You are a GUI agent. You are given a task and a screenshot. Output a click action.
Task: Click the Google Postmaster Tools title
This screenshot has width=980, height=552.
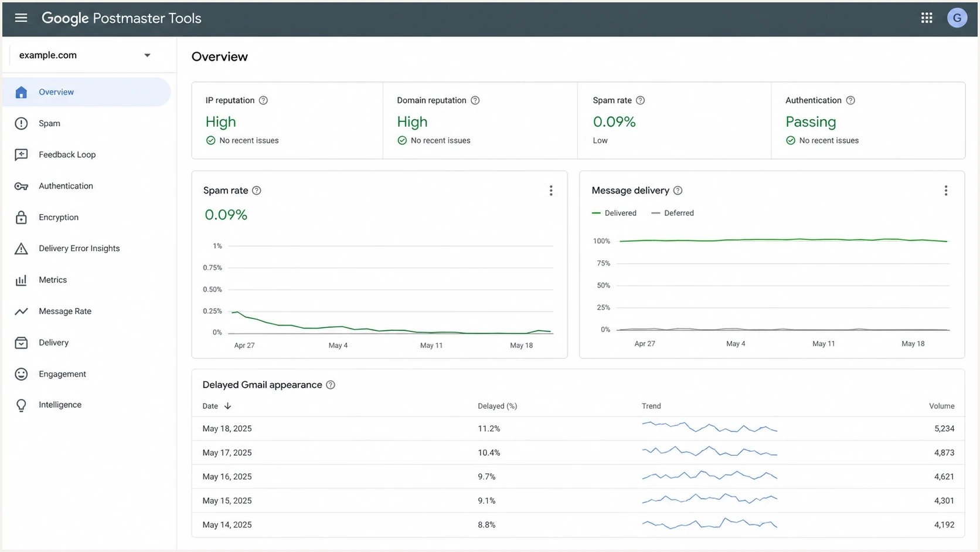coord(121,18)
